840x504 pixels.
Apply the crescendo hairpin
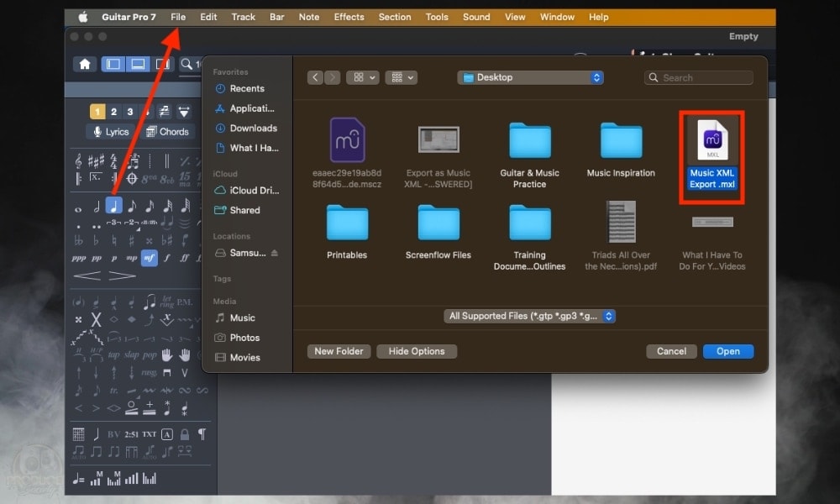pos(87,276)
